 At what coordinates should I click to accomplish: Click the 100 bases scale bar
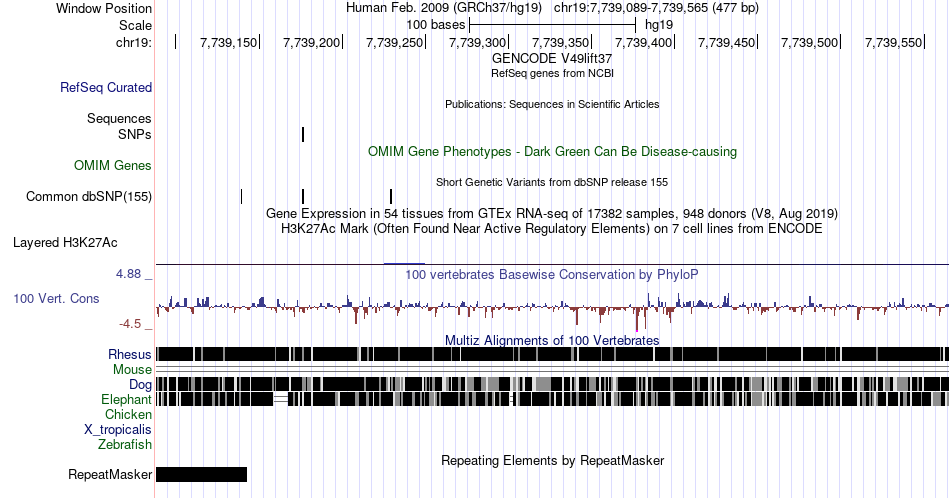[553, 25]
